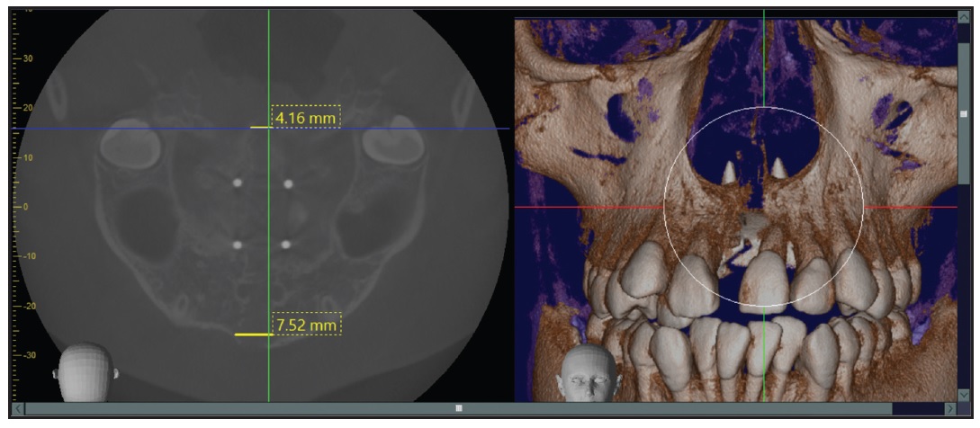The image size is (980, 428).
Task: Click the 7.52 mm measurement label
Action: [306, 325]
